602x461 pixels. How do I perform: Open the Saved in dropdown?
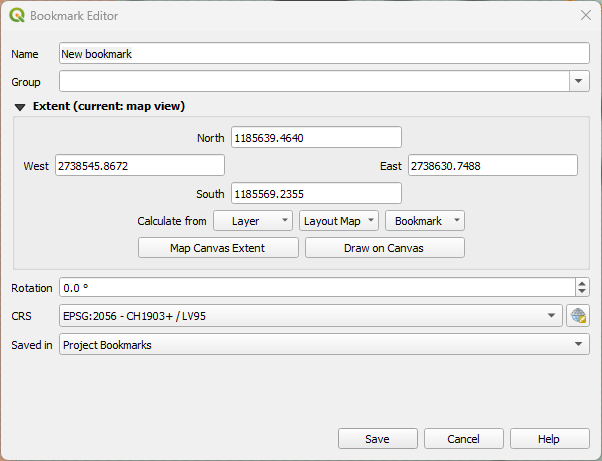[324, 344]
